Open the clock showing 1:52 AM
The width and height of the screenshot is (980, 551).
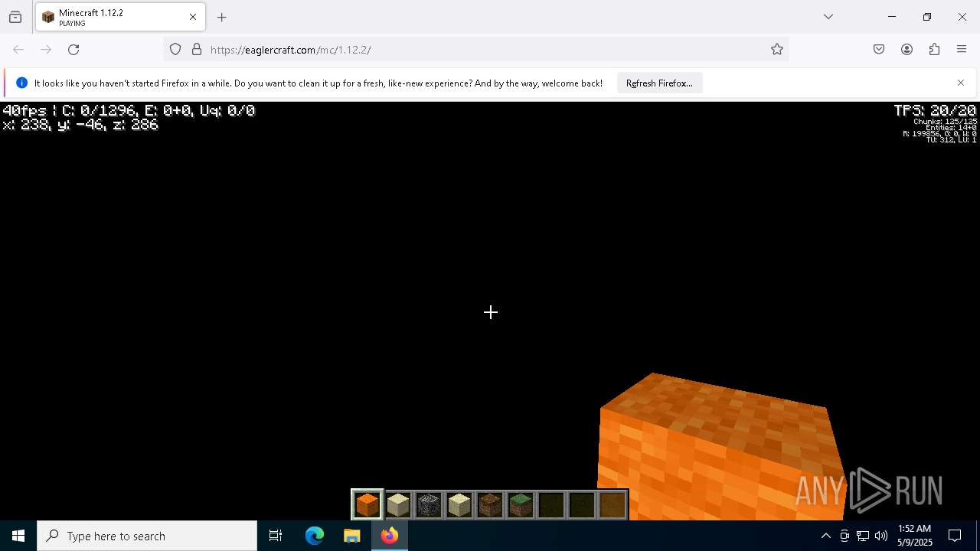click(x=914, y=536)
